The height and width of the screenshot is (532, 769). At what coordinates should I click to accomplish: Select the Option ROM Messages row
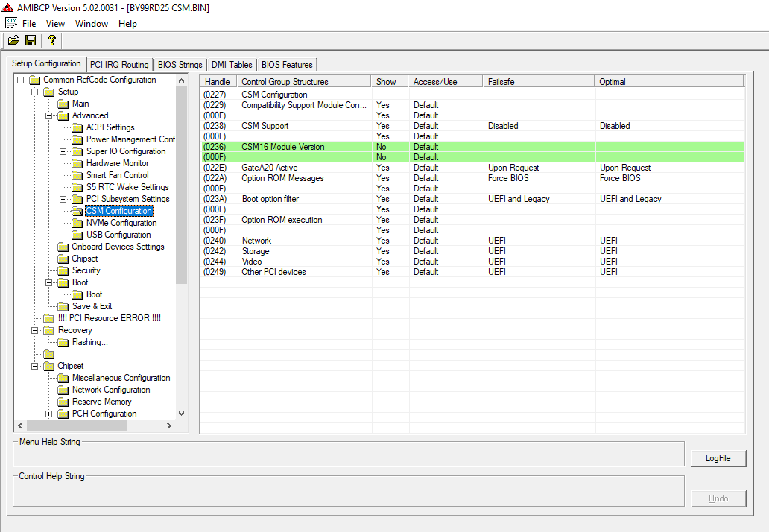[x=472, y=178]
